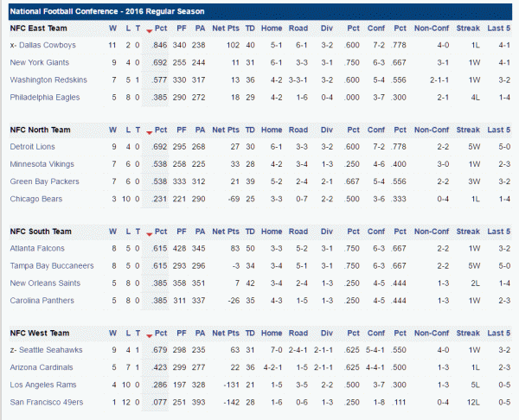The image size is (519, 420).
Task: Click the red sort arrow in NFC East header
Action: (150, 31)
